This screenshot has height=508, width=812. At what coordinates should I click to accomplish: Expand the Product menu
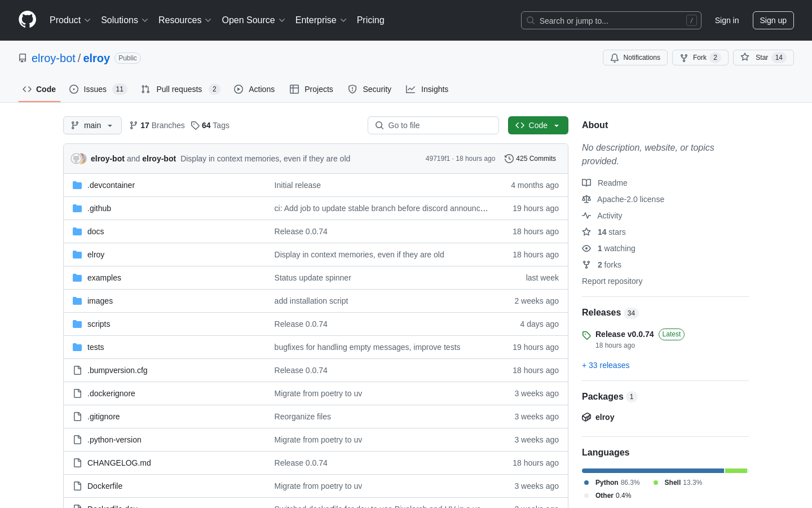70,20
